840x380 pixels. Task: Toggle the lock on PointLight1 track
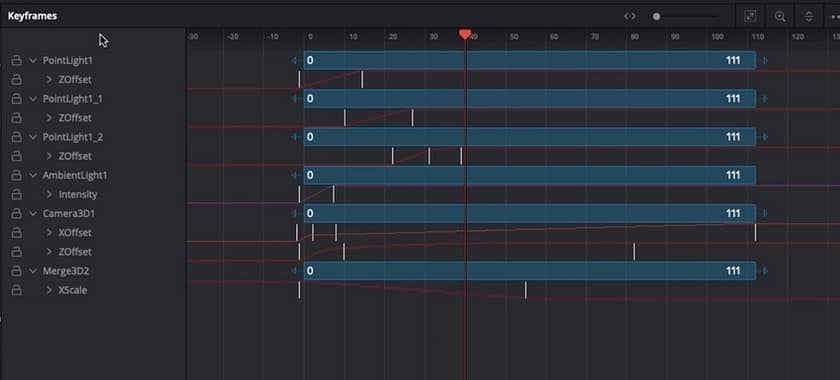point(17,60)
